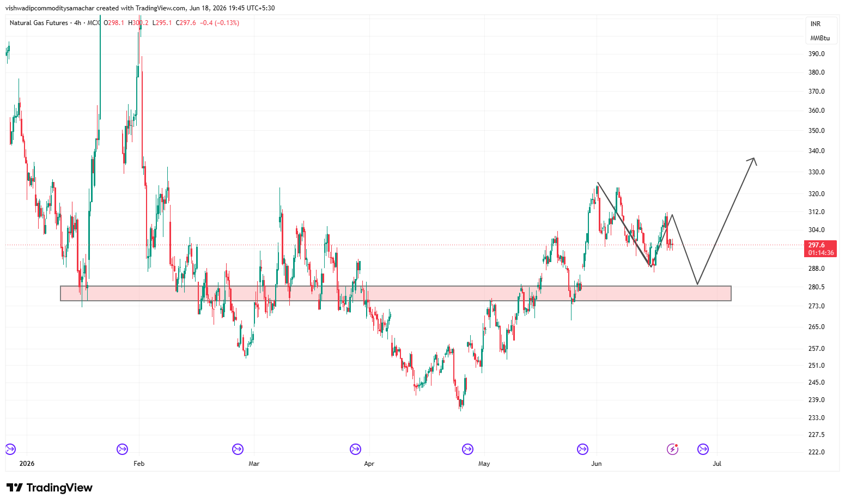
Task: Select the rollover event icon before May
Action: 467,450
